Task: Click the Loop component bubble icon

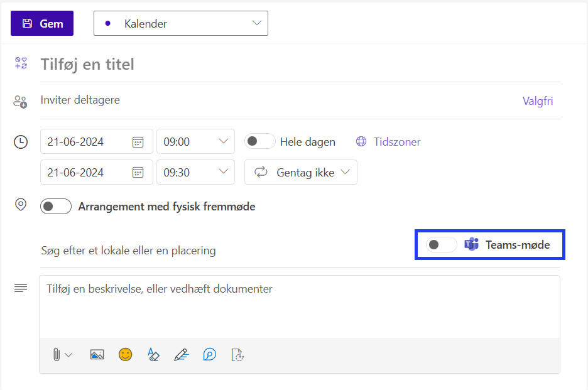Action: (x=210, y=354)
